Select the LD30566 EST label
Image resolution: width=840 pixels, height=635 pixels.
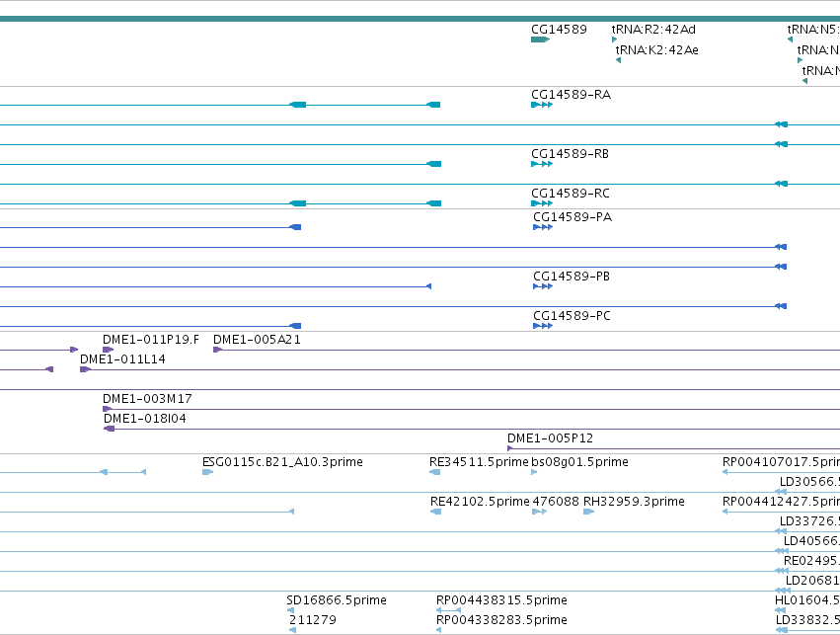coord(809,482)
